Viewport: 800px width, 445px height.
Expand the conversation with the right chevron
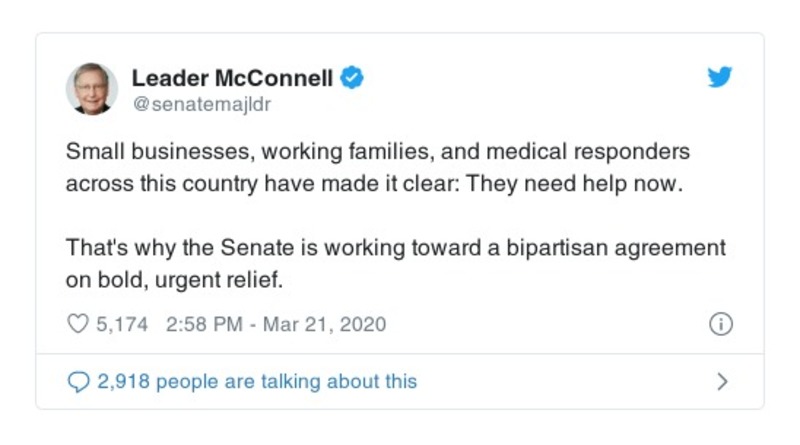tap(723, 381)
